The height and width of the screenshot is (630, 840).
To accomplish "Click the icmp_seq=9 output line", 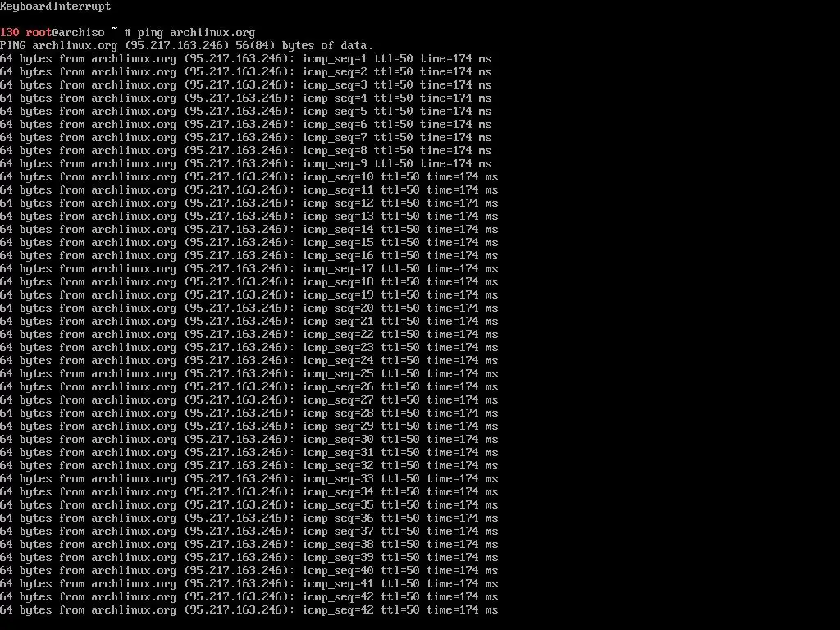I will (246, 164).
